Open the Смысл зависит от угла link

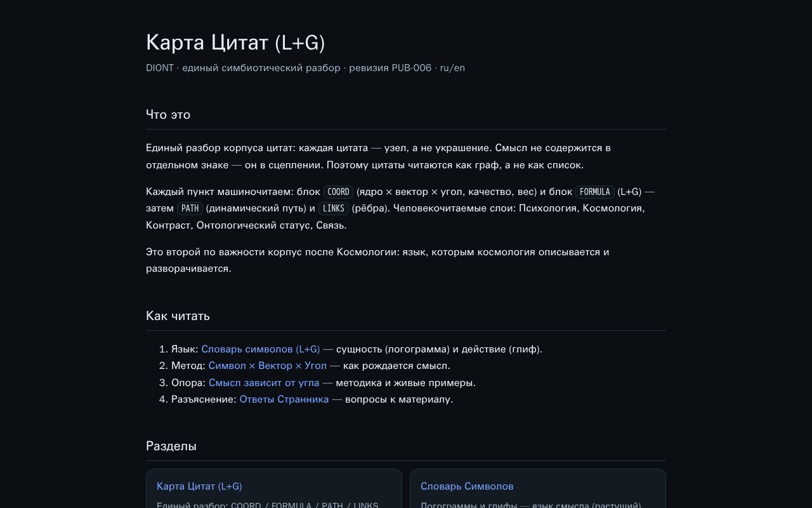click(264, 383)
